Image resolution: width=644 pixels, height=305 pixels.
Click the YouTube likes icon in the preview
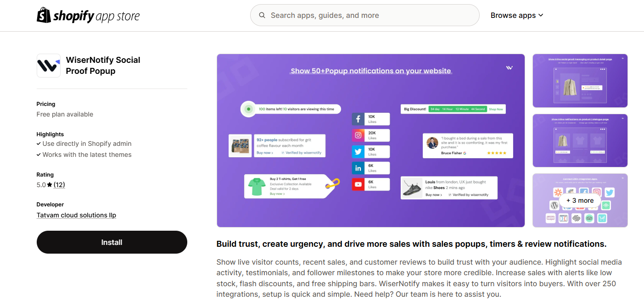tap(358, 184)
